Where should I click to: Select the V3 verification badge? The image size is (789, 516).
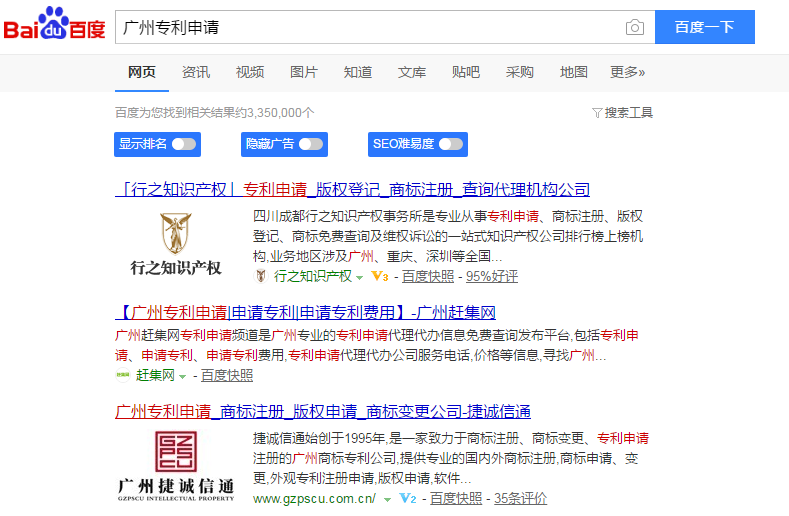coord(380,276)
